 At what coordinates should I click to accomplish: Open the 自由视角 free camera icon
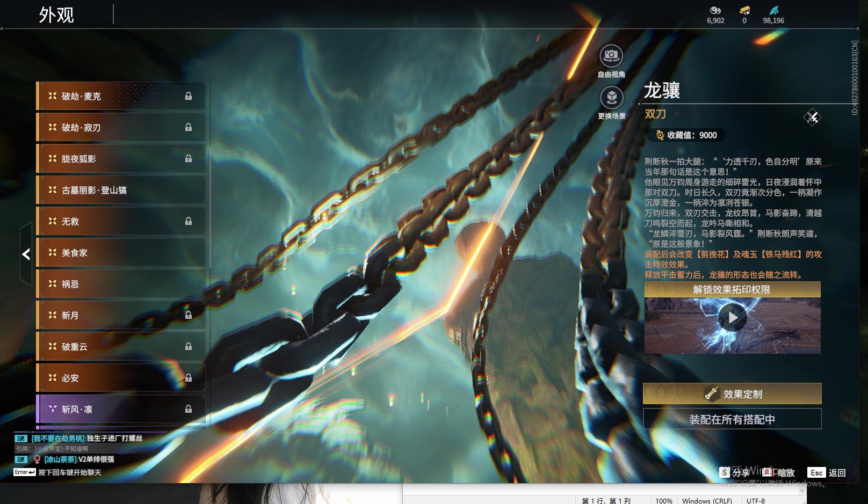[611, 55]
